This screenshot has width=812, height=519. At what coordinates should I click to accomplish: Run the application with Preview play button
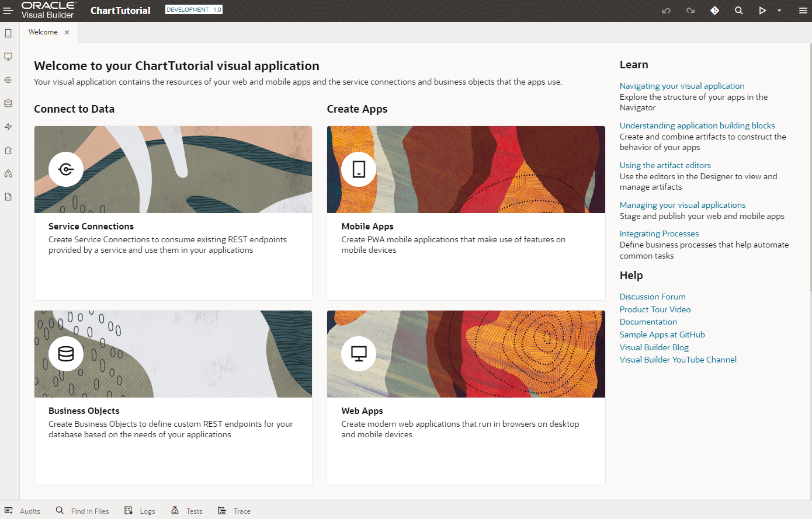(762, 11)
